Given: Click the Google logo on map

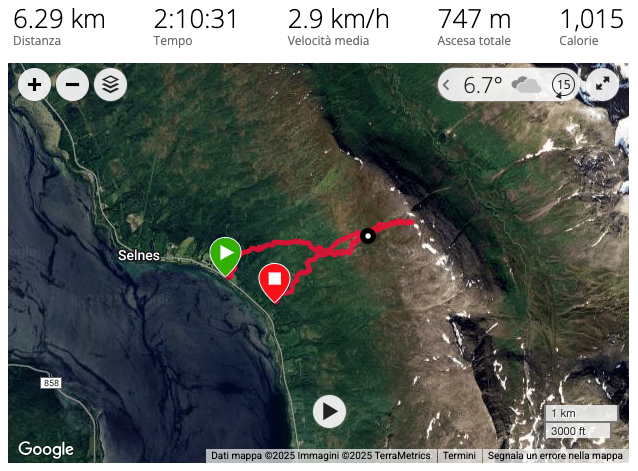Looking at the screenshot, I should (x=46, y=449).
